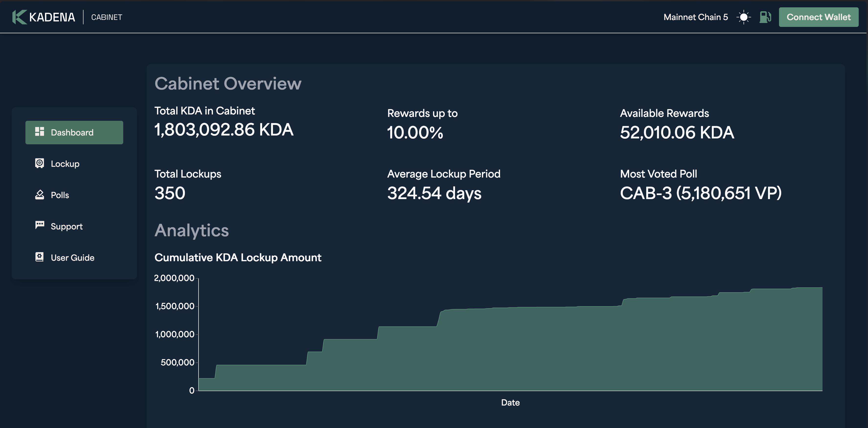Select the Cabinet Overview heading

pyautogui.click(x=228, y=84)
